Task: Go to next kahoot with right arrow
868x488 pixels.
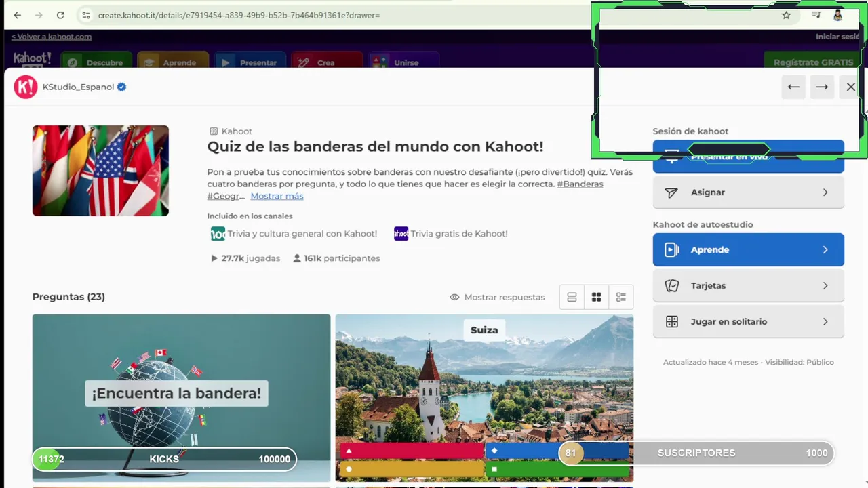Action: coord(822,87)
